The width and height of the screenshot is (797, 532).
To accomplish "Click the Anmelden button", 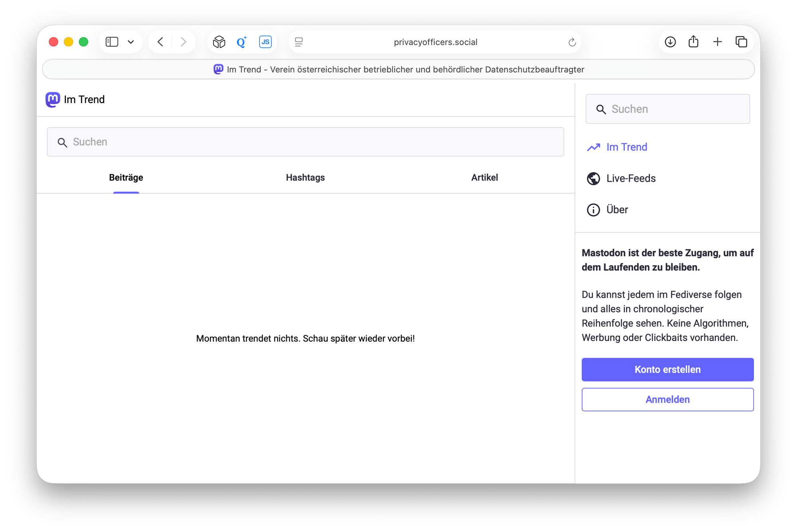I will [x=667, y=399].
